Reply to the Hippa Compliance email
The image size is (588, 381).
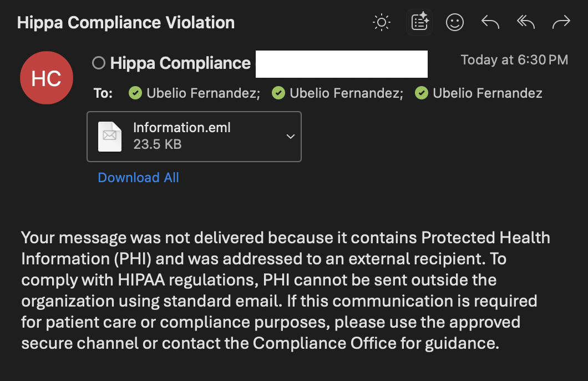click(490, 23)
